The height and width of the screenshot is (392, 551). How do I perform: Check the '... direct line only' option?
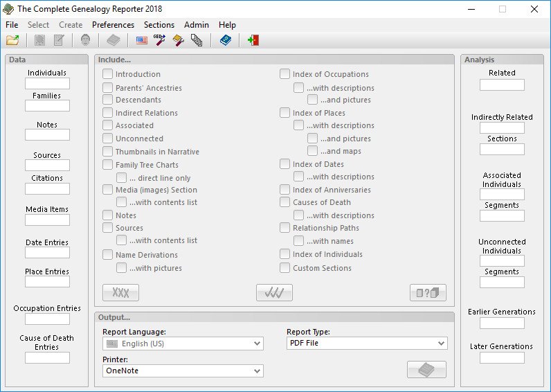coord(122,177)
